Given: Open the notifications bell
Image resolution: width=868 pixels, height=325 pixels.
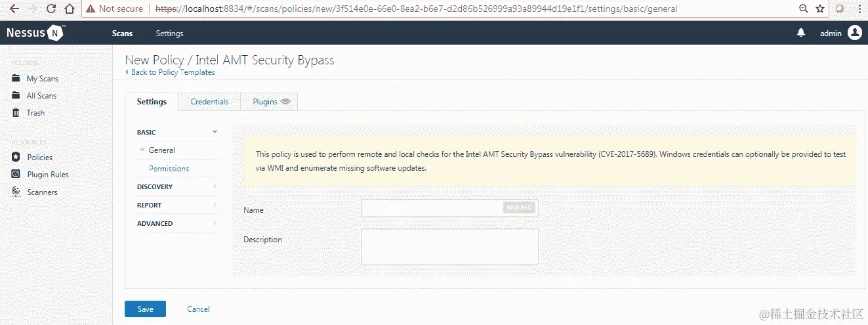Looking at the screenshot, I should (801, 33).
